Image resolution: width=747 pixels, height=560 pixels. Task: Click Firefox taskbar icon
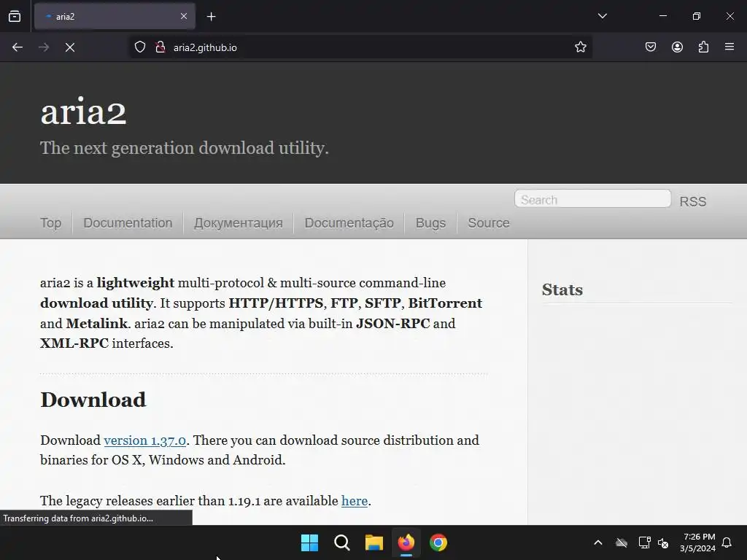tap(406, 542)
